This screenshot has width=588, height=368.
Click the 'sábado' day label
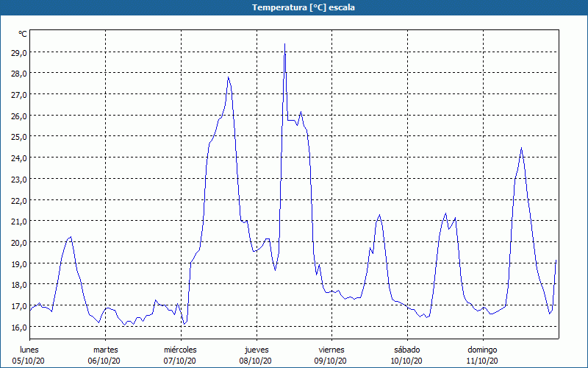(x=407, y=350)
